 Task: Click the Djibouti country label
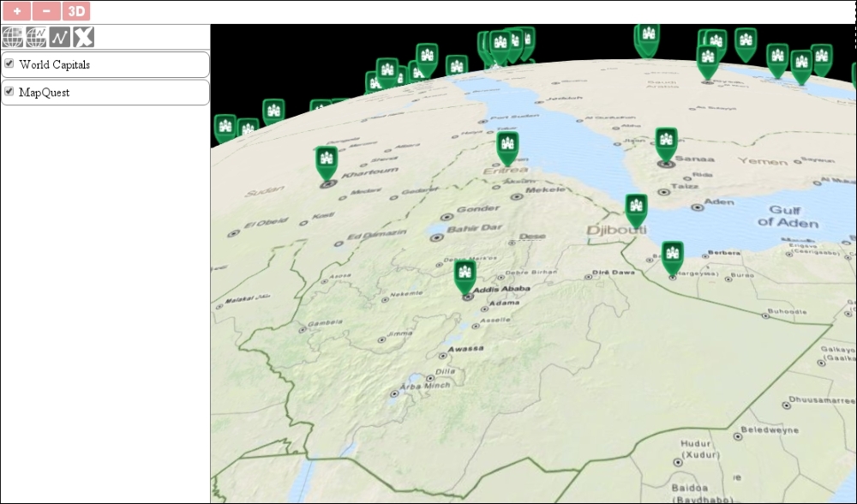(616, 230)
